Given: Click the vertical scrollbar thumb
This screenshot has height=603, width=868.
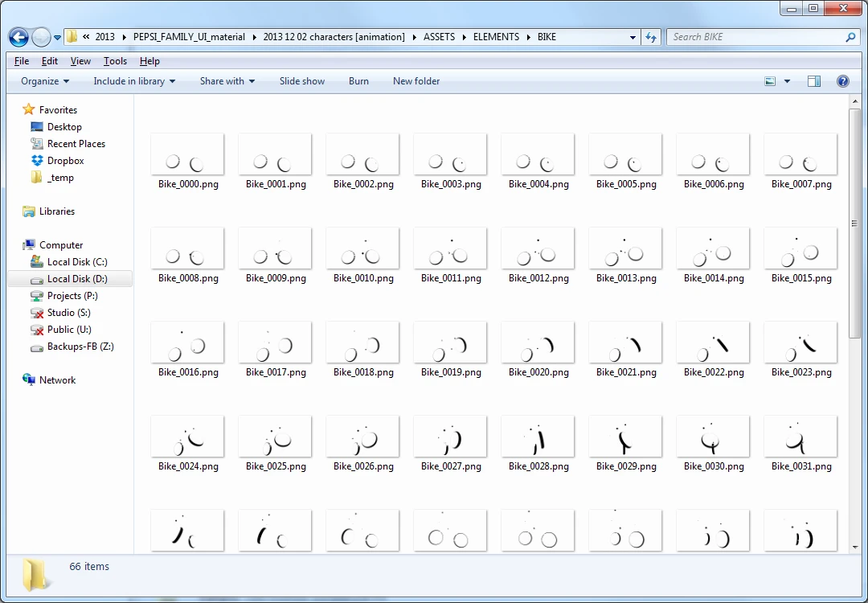Looking at the screenshot, I should click(854, 224).
